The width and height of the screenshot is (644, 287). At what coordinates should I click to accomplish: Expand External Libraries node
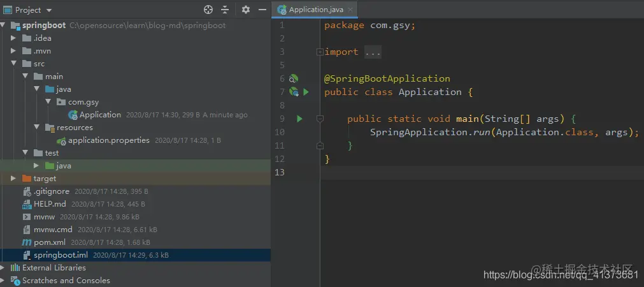click(3, 268)
